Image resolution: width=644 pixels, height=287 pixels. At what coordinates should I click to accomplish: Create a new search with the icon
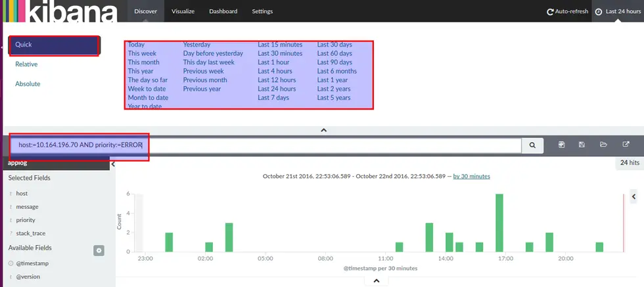tap(561, 144)
